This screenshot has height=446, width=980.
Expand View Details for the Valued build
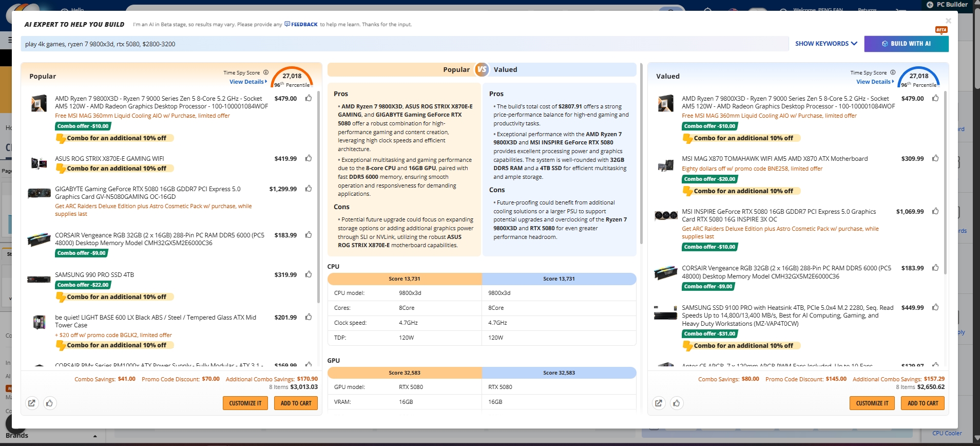tap(875, 82)
